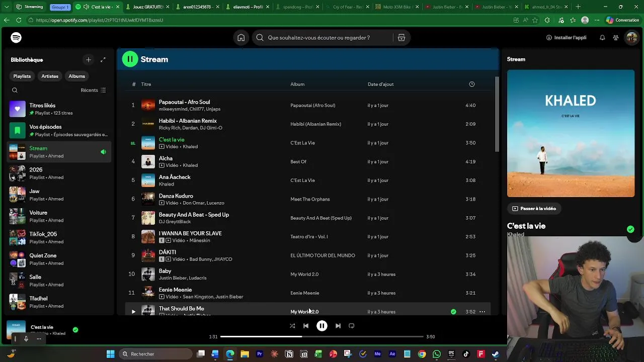
Task: Open WhatsApp from the taskbar
Action: [x=436, y=354]
